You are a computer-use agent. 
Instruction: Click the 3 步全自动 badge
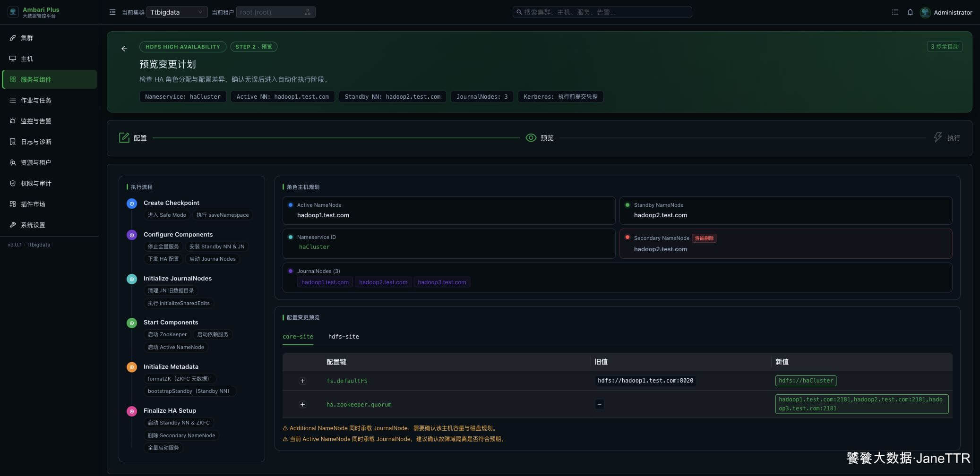945,46
